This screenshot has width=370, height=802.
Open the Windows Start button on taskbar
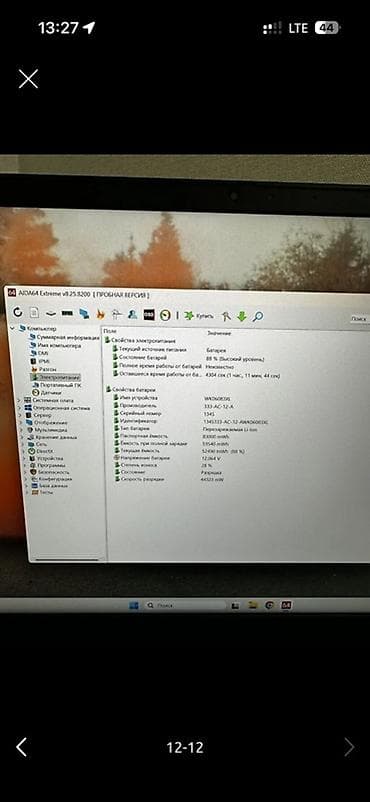tap(134, 606)
